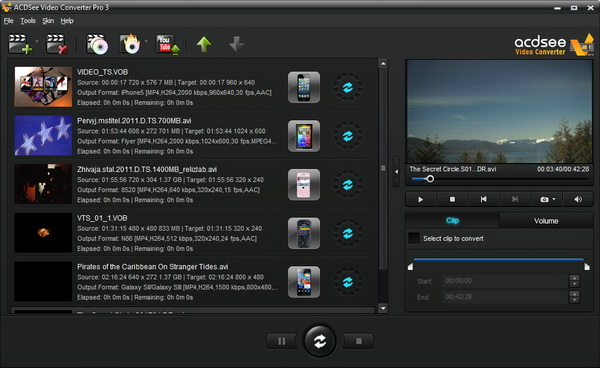This screenshot has height=368, width=600.
Task: Switch to the Volume tab
Action: coord(546,221)
